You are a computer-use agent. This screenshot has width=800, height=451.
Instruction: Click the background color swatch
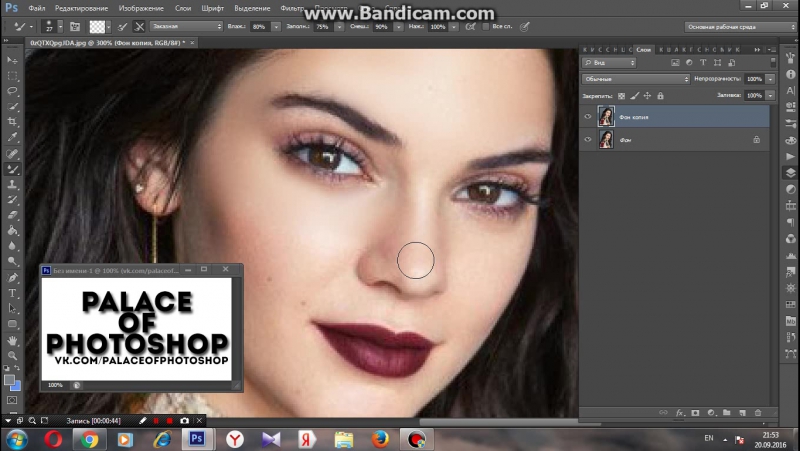(x=16, y=386)
